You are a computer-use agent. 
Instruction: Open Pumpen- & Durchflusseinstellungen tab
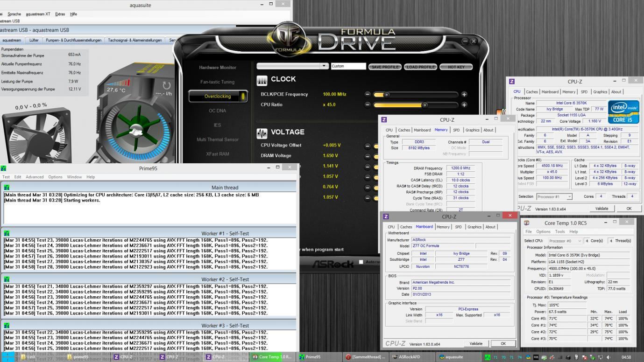pyautogui.click(x=73, y=41)
